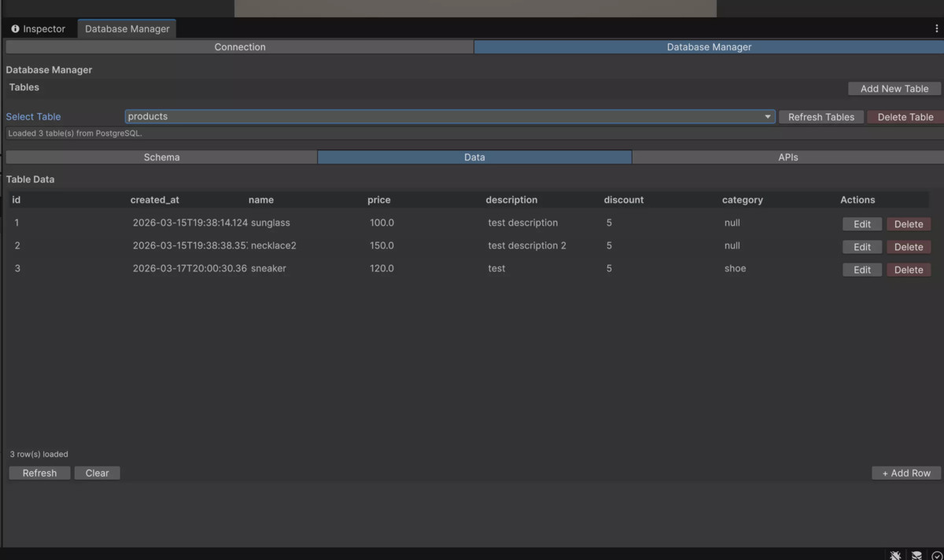This screenshot has height=560, width=944.
Task: Click the description column header
Action: coord(511,200)
